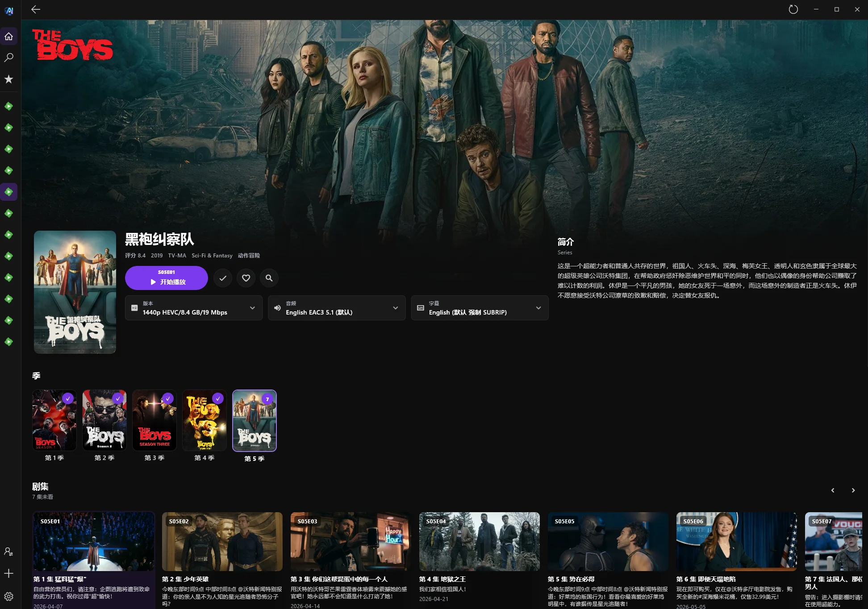Viewport: 868px width, 609px height.
Task: Select Season 3 poster tab
Action: (154, 420)
